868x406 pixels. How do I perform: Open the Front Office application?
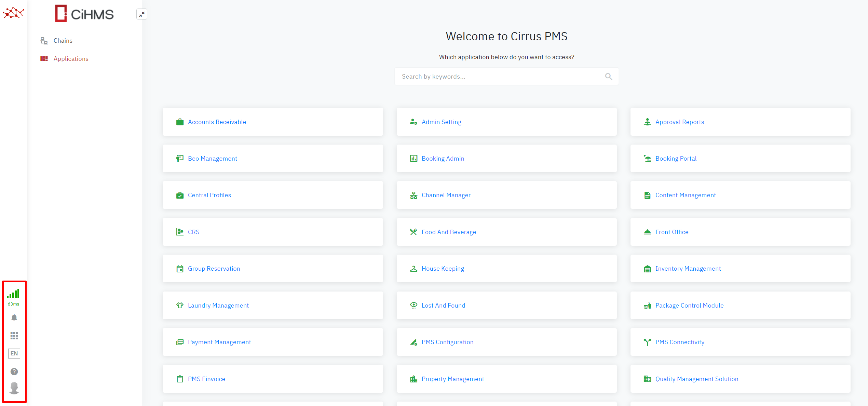tap(672, 232)
